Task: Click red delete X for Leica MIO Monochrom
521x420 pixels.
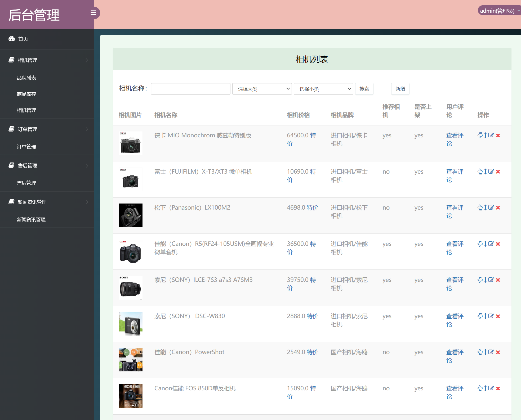Action: [498, 136]
